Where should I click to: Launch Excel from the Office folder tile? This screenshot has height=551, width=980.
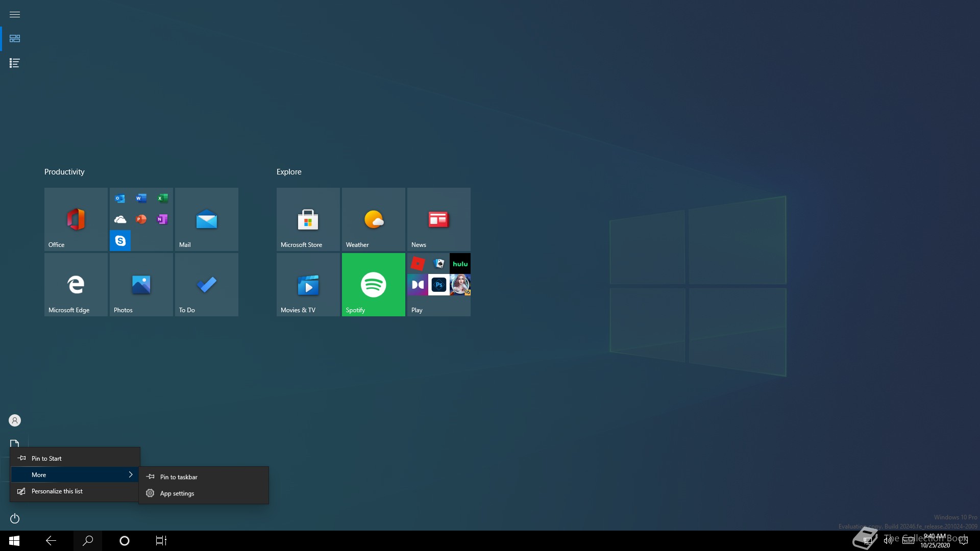[162, 198]
